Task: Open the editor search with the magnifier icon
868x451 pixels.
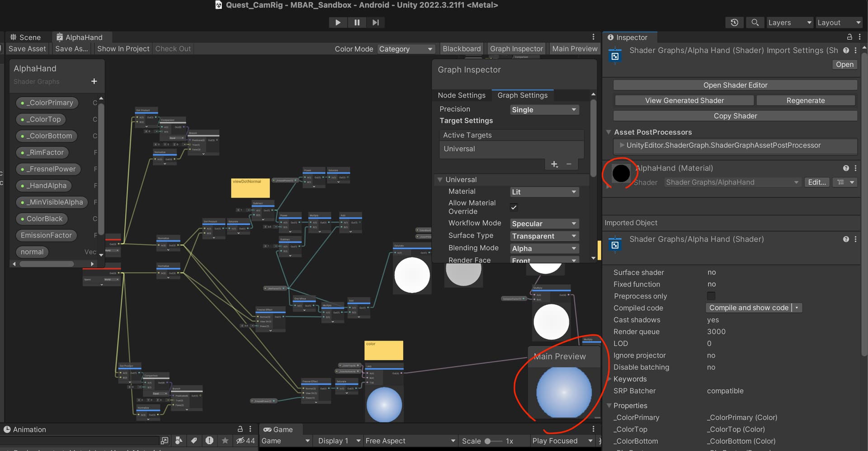Action: pyautogui.click(x=755, y=22)
